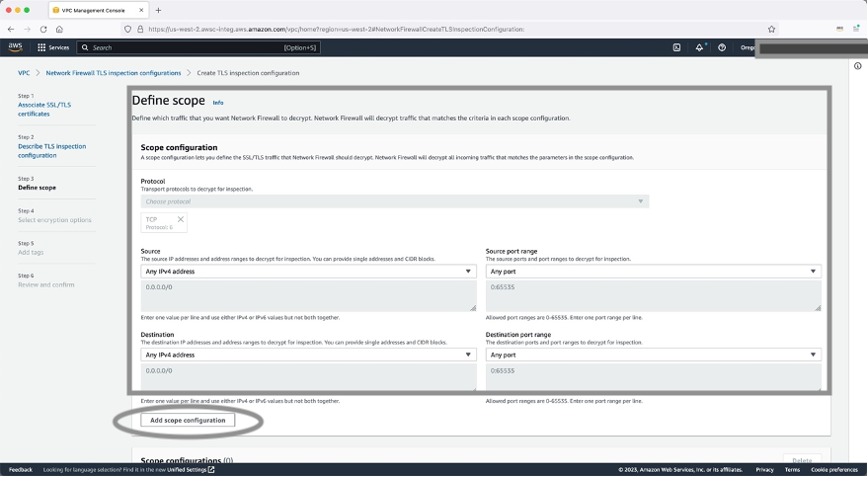Open Source Any IPv4 address dropdown
The width and height of the screenshot is (868, 477).
coord(308,272)
